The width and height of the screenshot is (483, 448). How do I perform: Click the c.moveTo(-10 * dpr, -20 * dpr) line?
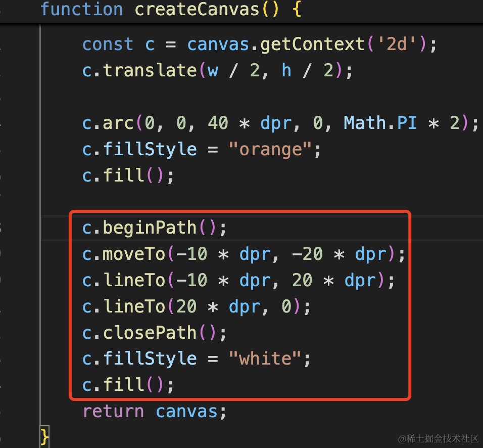tap(244, 254)
